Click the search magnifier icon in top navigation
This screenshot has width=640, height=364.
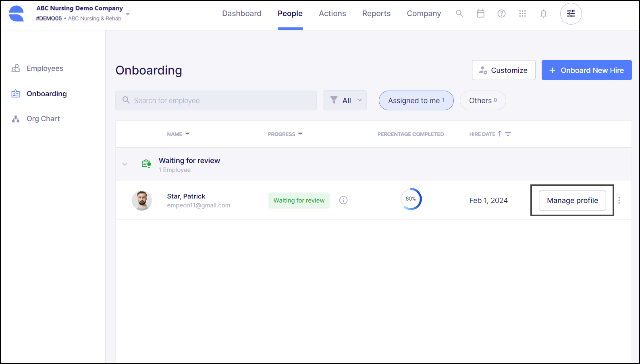pyautogui.click(x=459, y=14)
